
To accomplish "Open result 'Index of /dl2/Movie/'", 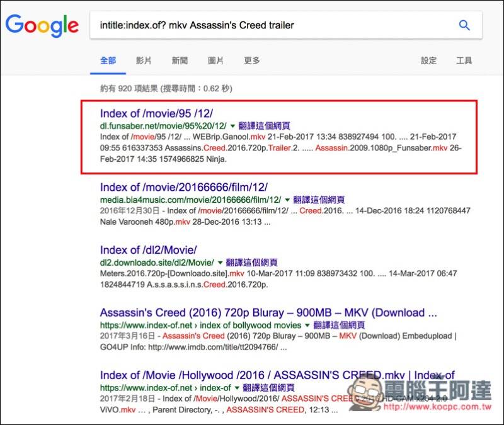I will [148, 250].
